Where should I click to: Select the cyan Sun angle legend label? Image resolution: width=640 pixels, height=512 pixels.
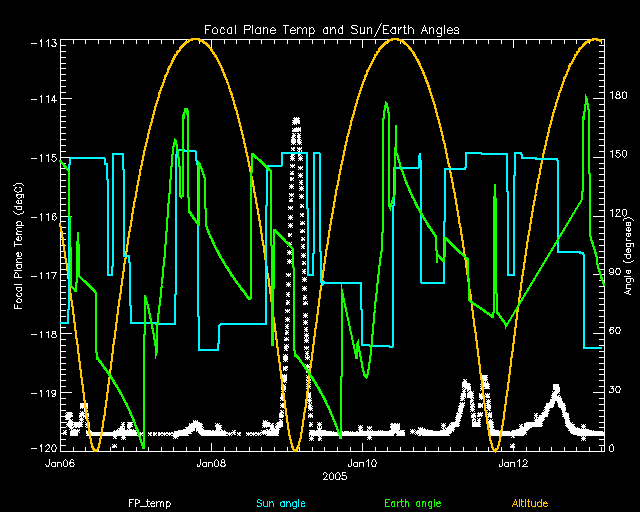[x=279, y=503]
